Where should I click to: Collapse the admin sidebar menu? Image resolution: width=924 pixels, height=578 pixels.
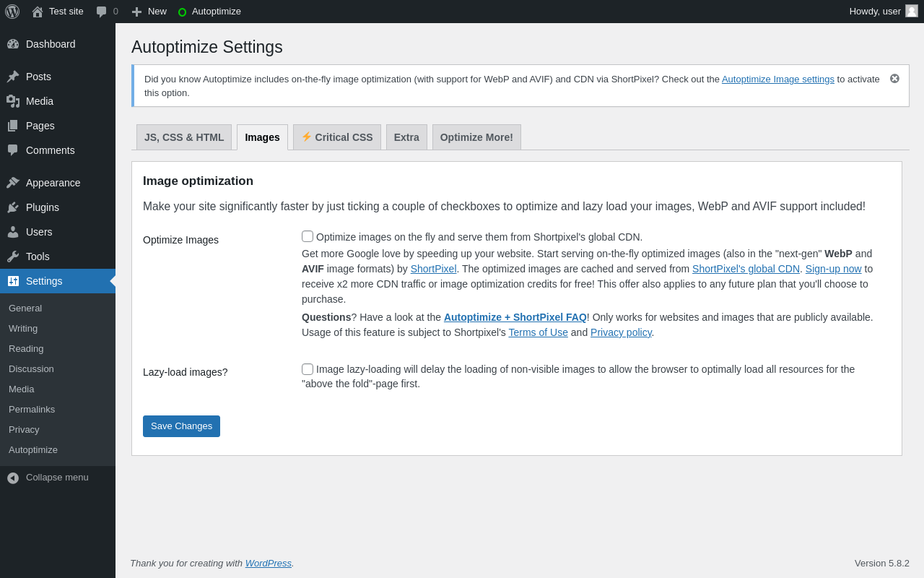click(x=48, y=478)
